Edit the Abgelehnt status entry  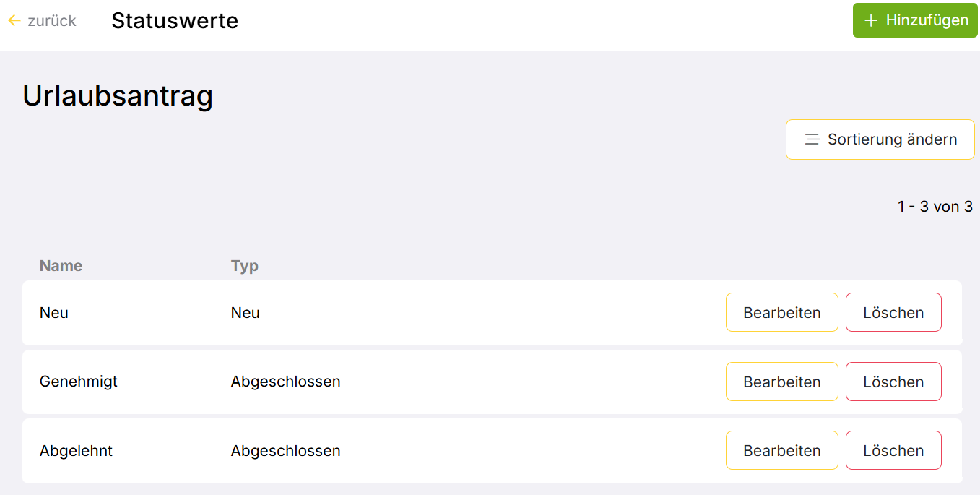(781, 451)
